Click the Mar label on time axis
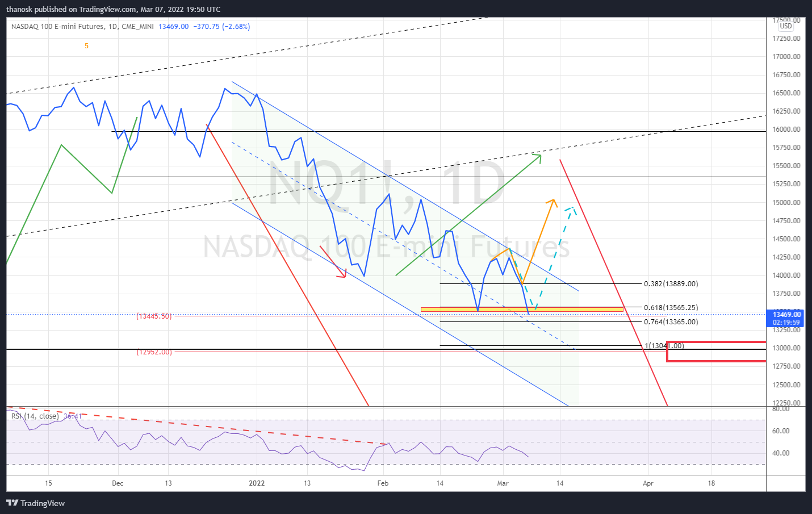 (x=503, y=483)
